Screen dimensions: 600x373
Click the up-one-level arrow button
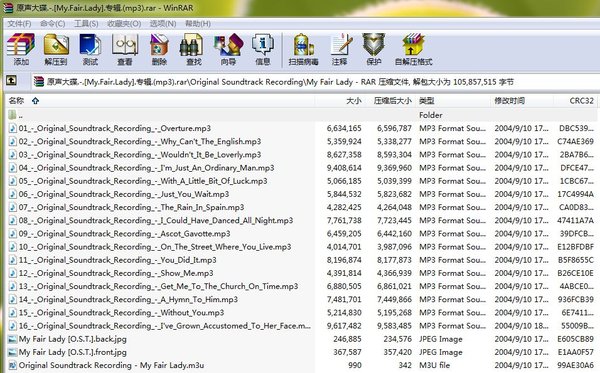pyautogui.click(x=11, y=81)
